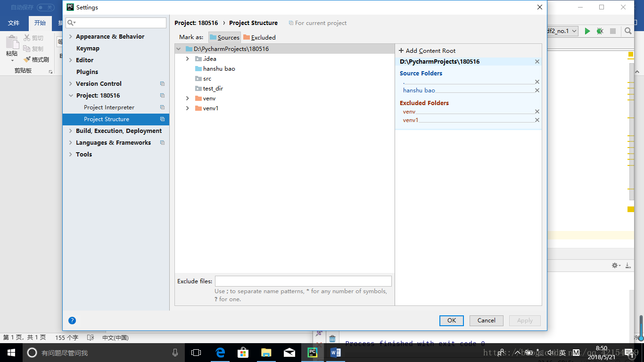
Task: Expand the venv1 folder node
Action: tap(187, 108)
